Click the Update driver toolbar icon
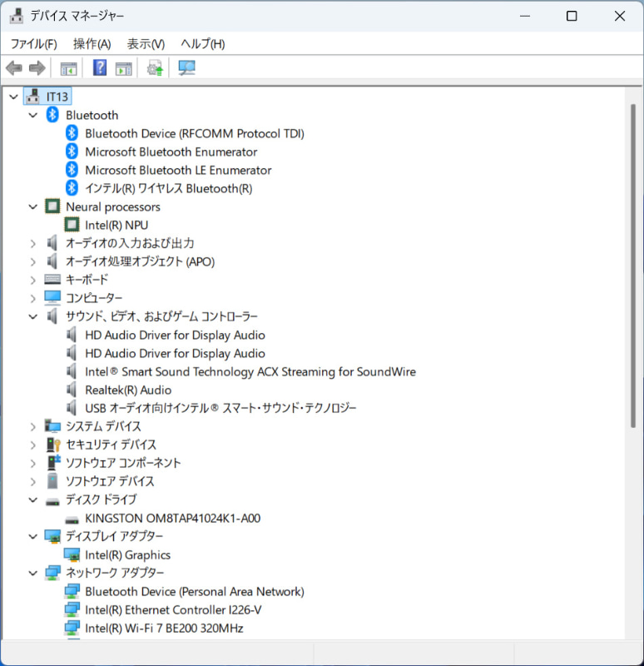Screen dimensions: 644x666 point(156,68)
